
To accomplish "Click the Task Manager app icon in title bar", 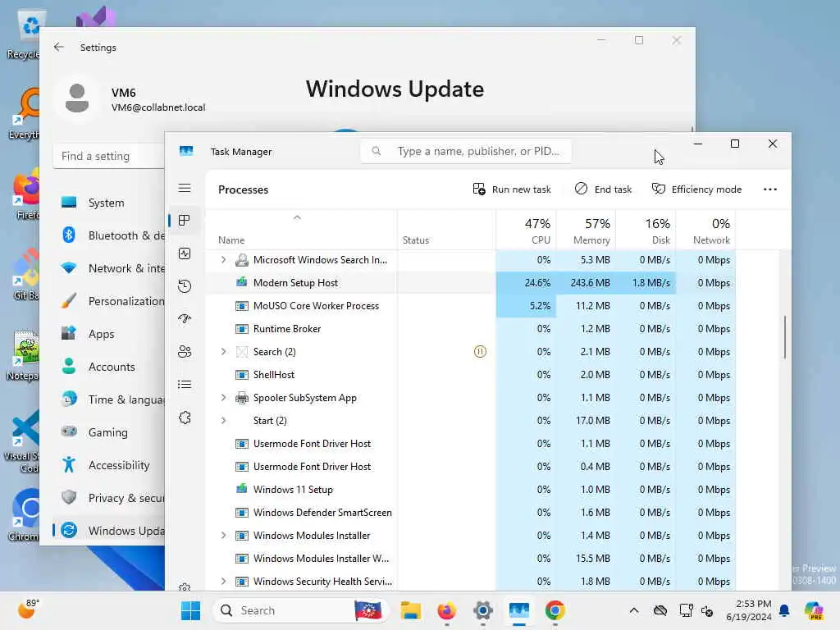I will pyautogui.click(x=186, y=151).
